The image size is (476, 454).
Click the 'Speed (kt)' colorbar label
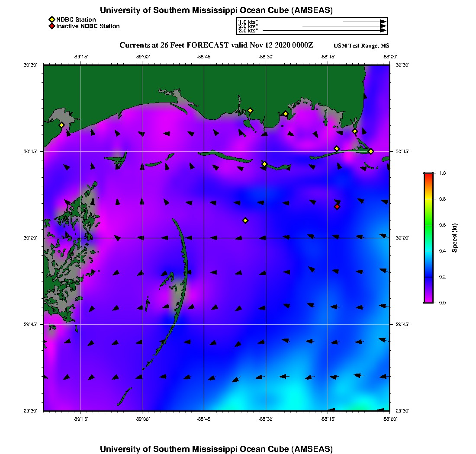(454, 238)
